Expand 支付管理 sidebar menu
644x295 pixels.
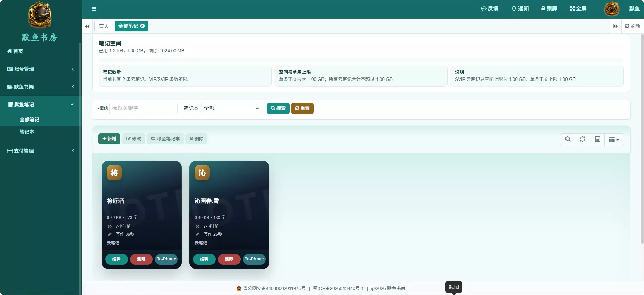click(x=40, y=151)
